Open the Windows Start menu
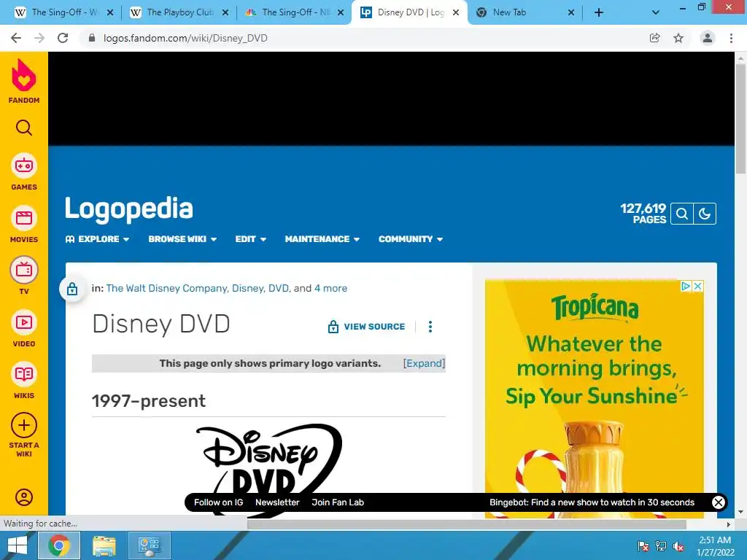This screenshot has height=560, width=747. point(18,545)
